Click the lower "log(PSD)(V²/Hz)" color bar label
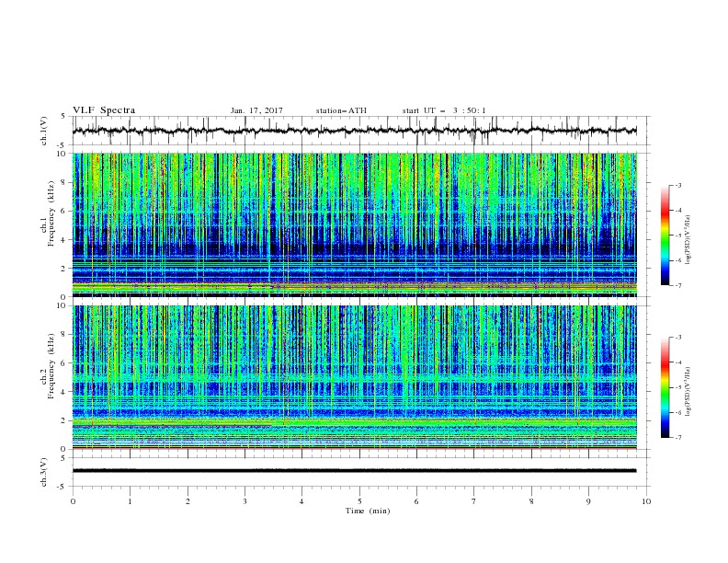 (688, 391)
